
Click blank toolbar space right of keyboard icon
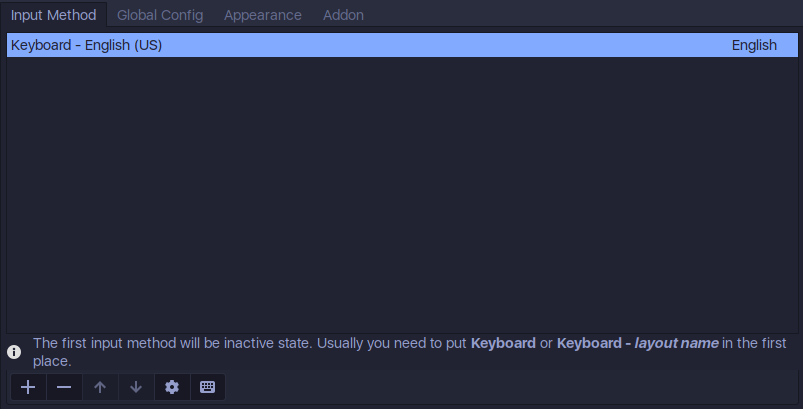(x=511, y=387)
